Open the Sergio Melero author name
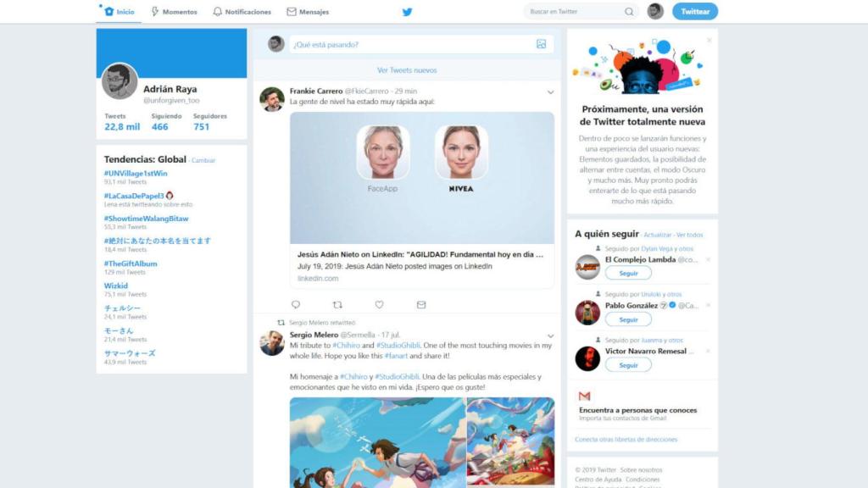The width and height of the screenshot is (868, 488). (x=314, y=335)
